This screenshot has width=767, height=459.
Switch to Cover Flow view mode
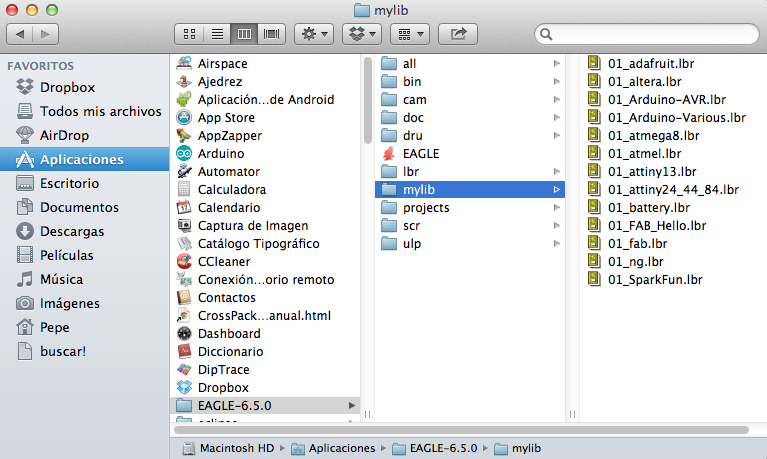pos(271,34)
